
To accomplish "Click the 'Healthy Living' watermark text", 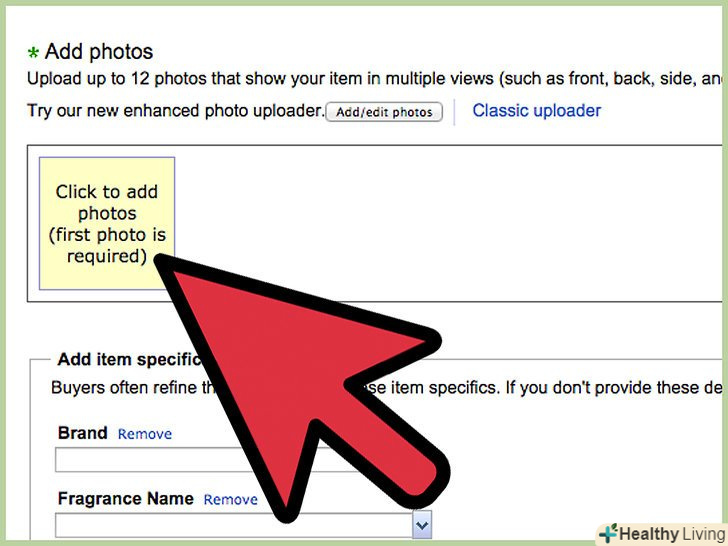I will tap(671, 533).
